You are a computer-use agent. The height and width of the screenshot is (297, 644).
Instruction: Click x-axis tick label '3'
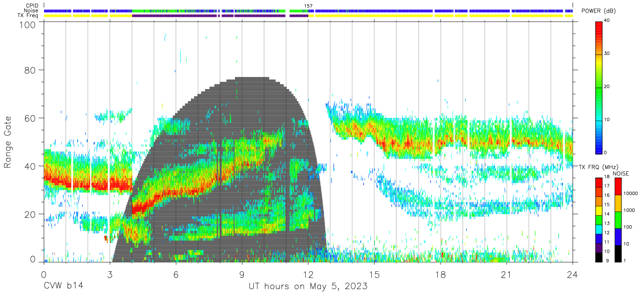pyautogui.click(x=110, y=274)
